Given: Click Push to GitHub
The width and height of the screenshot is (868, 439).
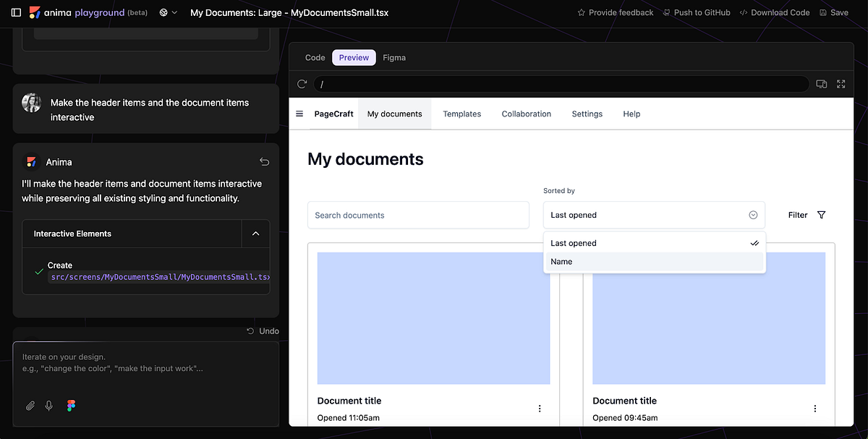Looking at the screenshot, I should [696, 12].
